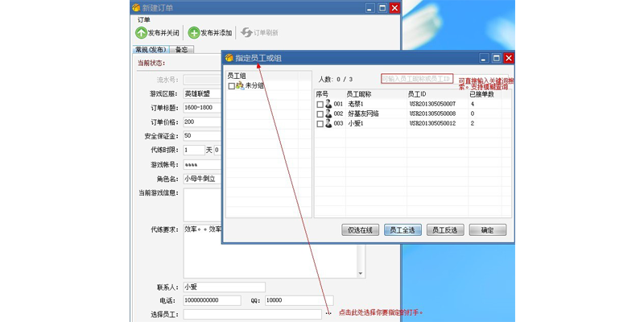Click 发布并添加 green plus toolbar button
The height and width of the screenshot is (322, 644).
tap(210, 33)
